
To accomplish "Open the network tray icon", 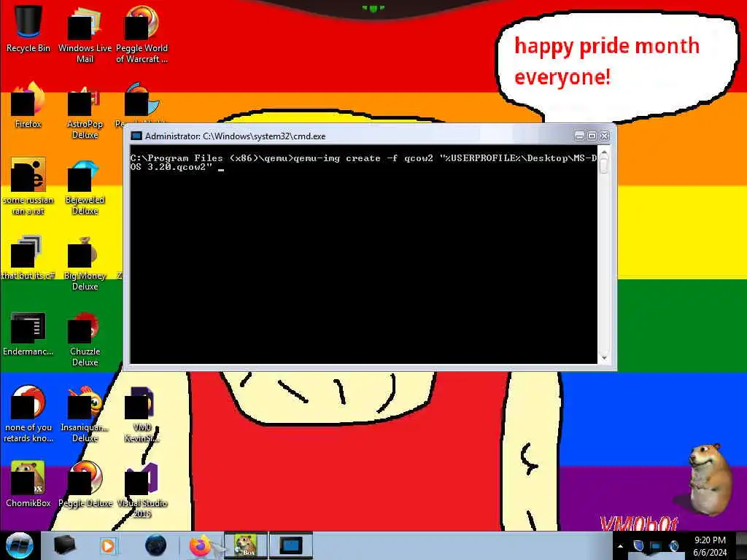I will point(656,545).
